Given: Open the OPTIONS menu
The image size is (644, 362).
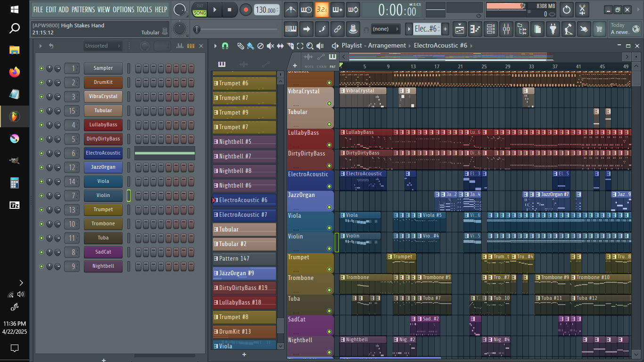Looking at the screenshot, I should click(x=124, y=9).
